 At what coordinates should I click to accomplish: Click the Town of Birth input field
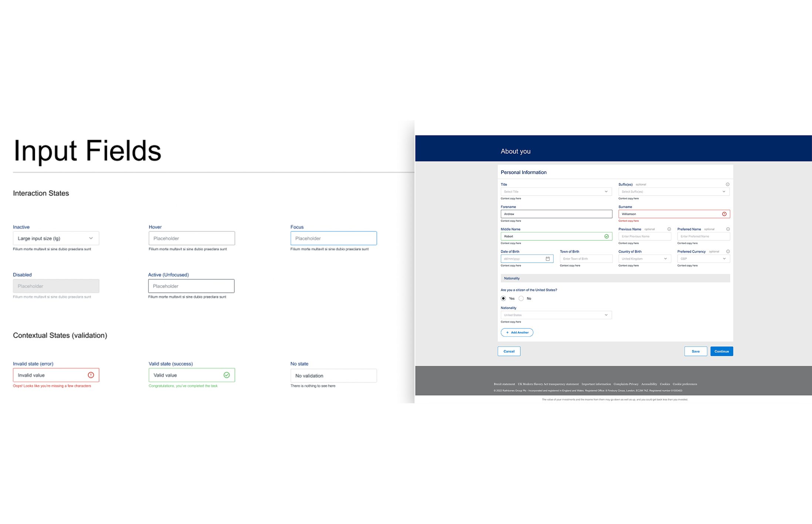(x=585, y=259)
